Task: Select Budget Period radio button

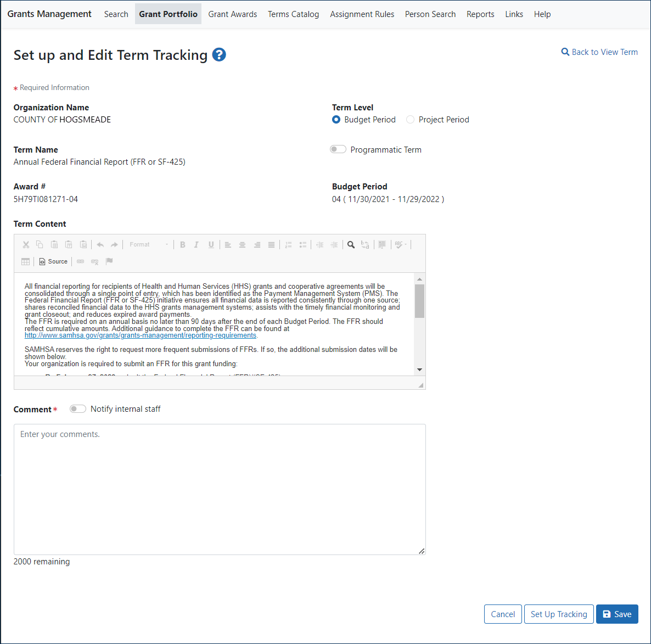Action: 336,120
